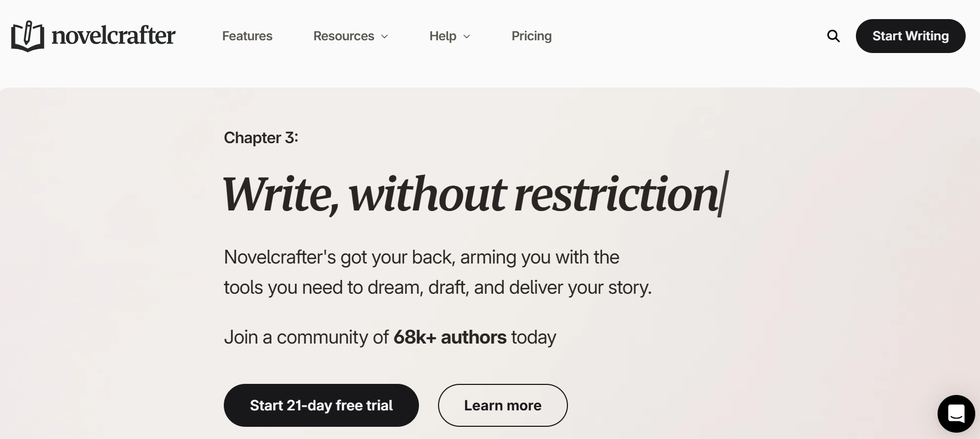Open the chat support bubble widget
The image size is (980, 439).
click(x=956, y=414)
